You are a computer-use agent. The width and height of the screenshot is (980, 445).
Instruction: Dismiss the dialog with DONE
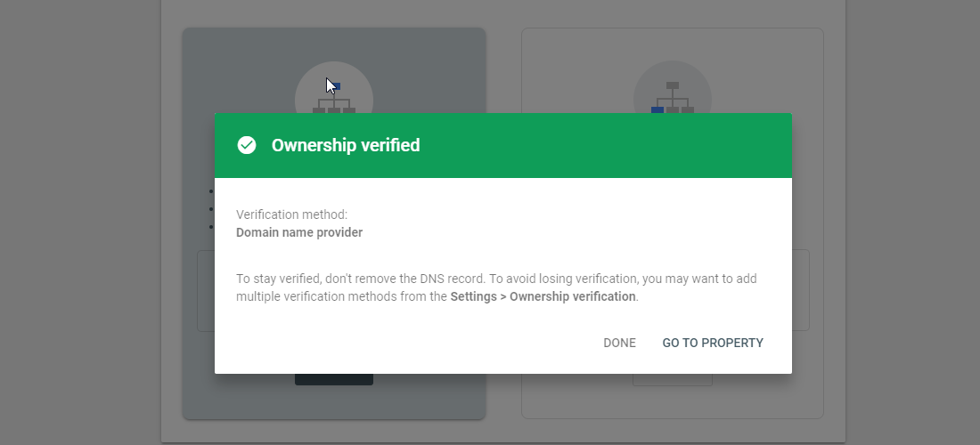(619, 343)
